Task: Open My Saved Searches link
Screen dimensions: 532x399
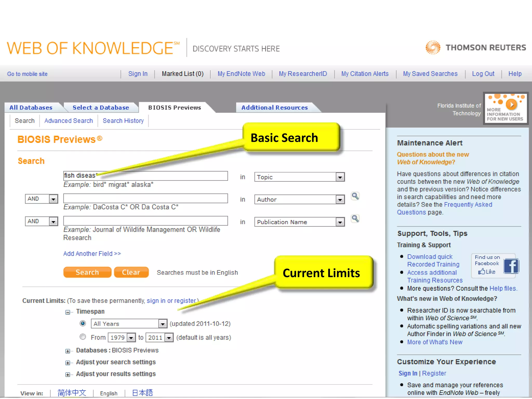Action: click(430, 74)
